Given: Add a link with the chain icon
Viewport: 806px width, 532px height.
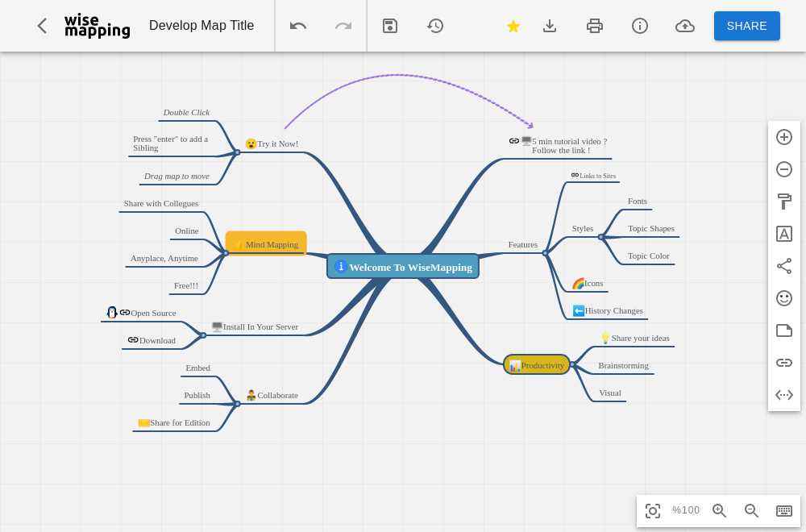Looking at the screenshot, I should pyautogui.click(x=784, y=363).
